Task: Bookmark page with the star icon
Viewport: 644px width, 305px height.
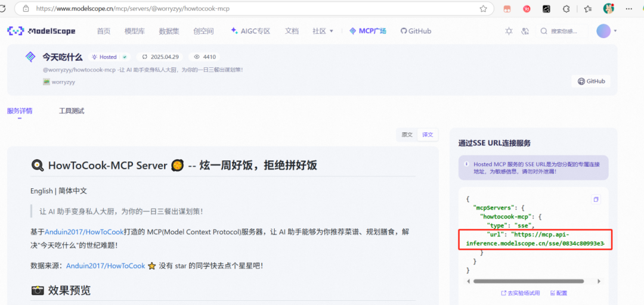Action: (x=483, y=8)
